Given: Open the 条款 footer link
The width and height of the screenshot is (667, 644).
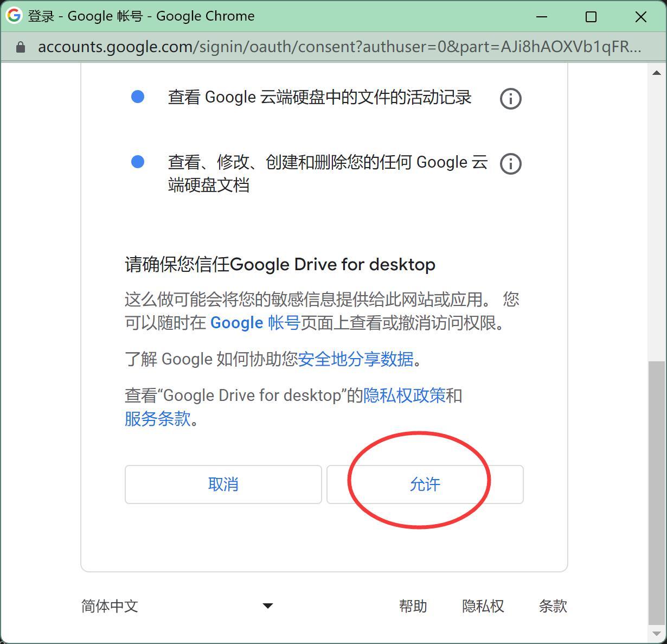Looking at the screenshot, I should [x=553, y=606].
